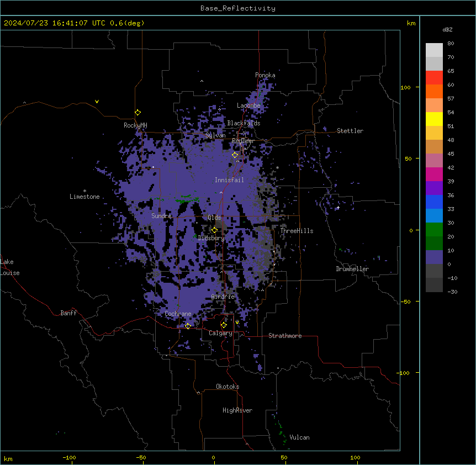Click the Base_Reflectivity title
The height and width of the screenshot is (465, 476).
[x=238, y=8]
